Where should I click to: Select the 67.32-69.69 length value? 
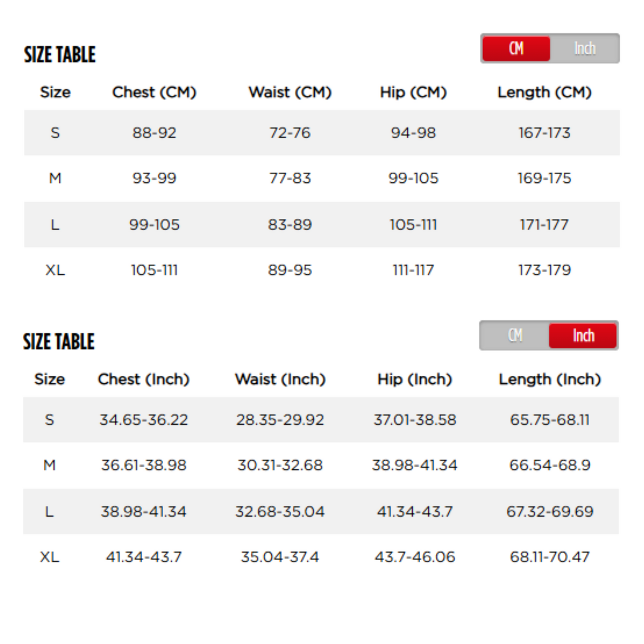pyautogui.click(x=550, y=512)
